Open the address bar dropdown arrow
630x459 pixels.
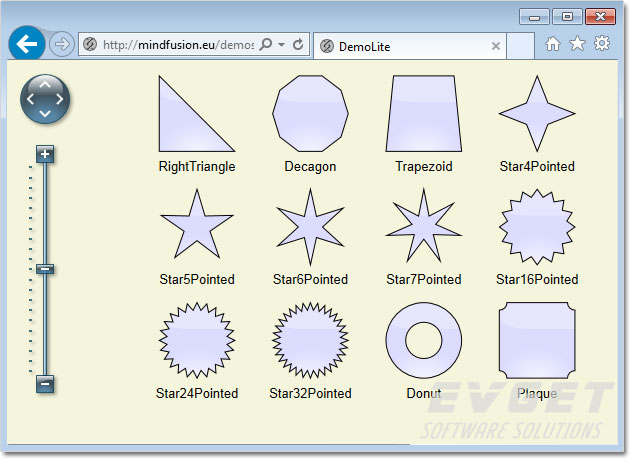pyautogui.click(x=282, y=44)
